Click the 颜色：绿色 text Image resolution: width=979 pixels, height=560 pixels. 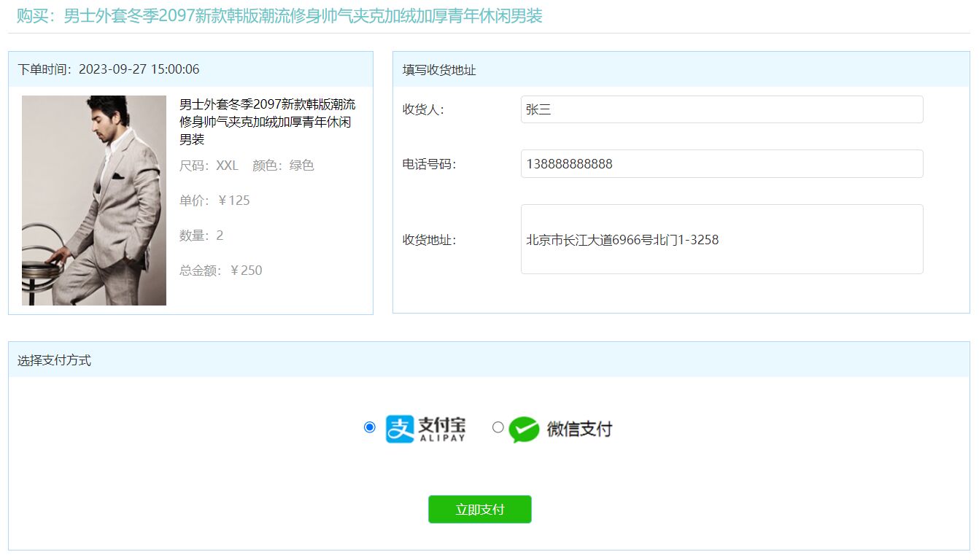283,166
